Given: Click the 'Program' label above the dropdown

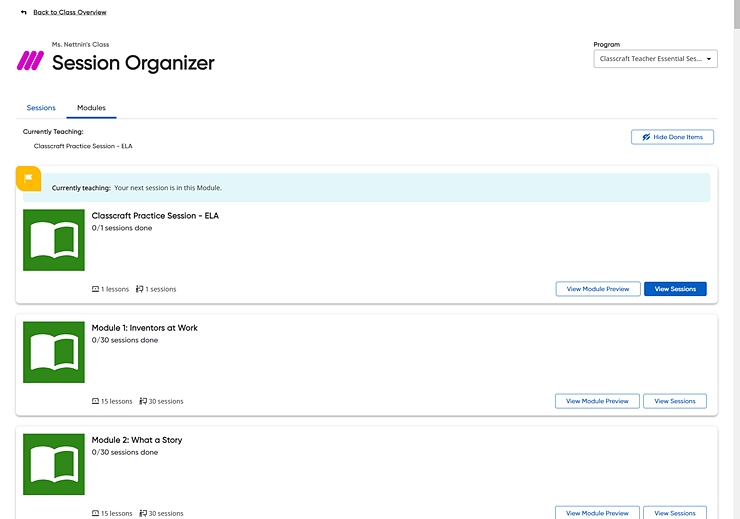Looking at the screenshot, I should [x=606, y=44].
